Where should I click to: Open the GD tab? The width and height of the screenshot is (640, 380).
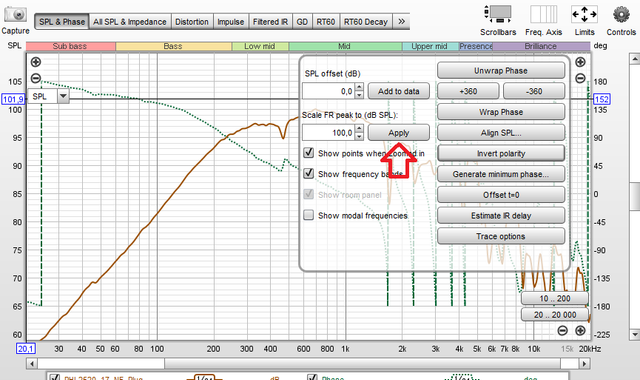click(x=302, y=22)
